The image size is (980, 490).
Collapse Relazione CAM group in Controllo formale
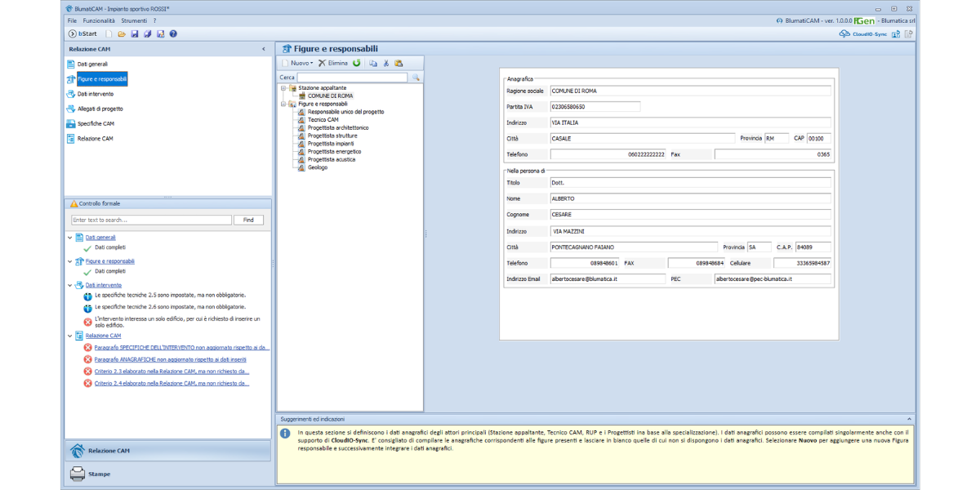[70, 336]
